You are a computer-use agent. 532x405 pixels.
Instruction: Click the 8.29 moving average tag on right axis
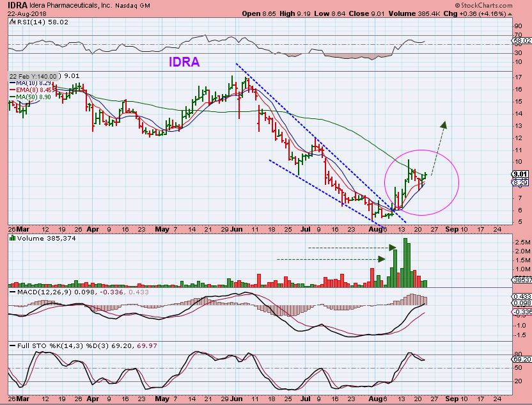[x=520, y=182]
